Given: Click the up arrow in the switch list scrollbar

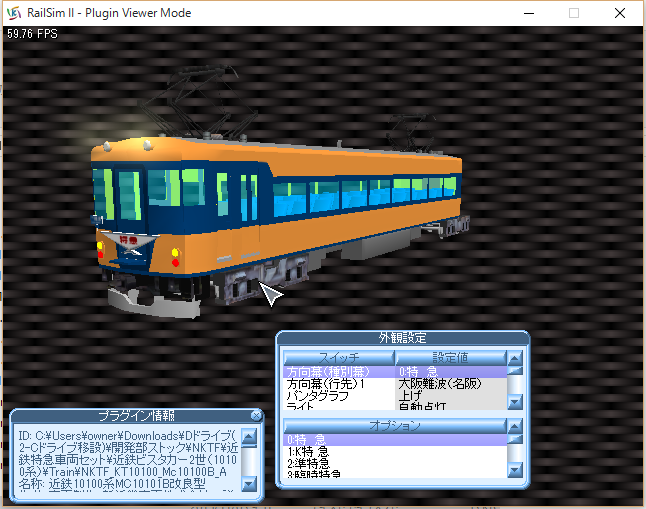Looking at the screenshot, I should pyautogui.click(x=515, y=358).
